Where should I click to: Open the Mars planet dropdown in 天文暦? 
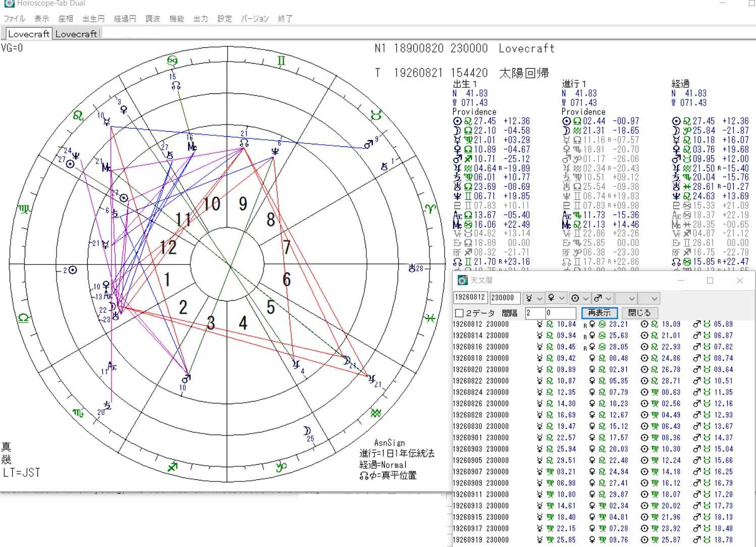coord(603,298)
